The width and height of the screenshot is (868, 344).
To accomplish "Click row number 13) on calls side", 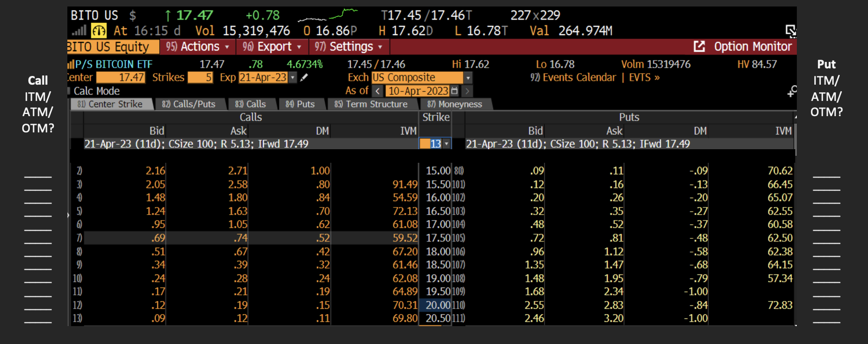I will (78, 318).
